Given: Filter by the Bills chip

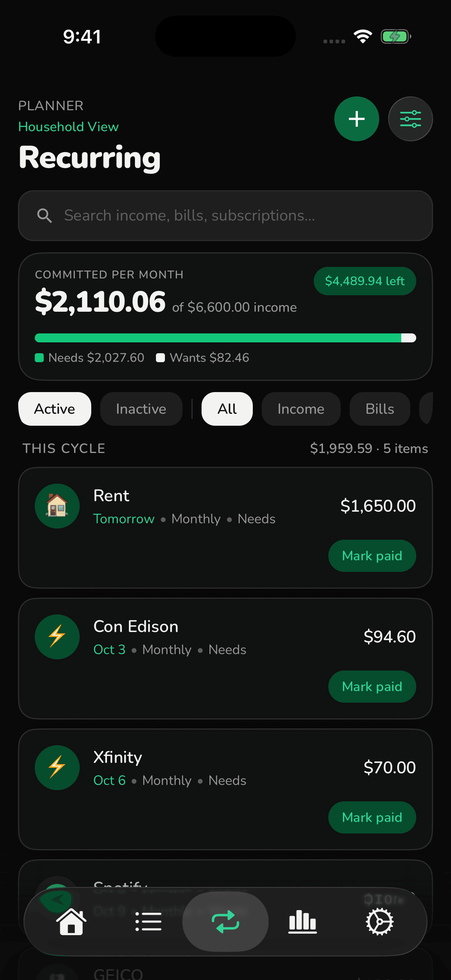Looking at the screenshot, I should click(380, 409).
